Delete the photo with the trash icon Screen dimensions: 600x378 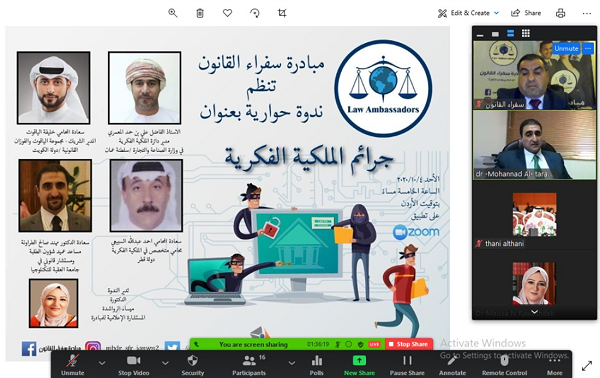point(200,13)
